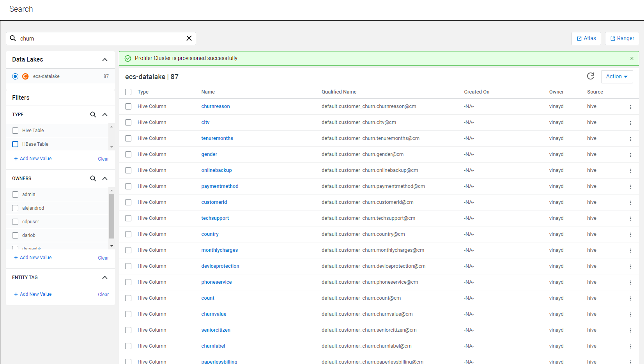Select the ecs-datalake radio button

coord(15,76)
